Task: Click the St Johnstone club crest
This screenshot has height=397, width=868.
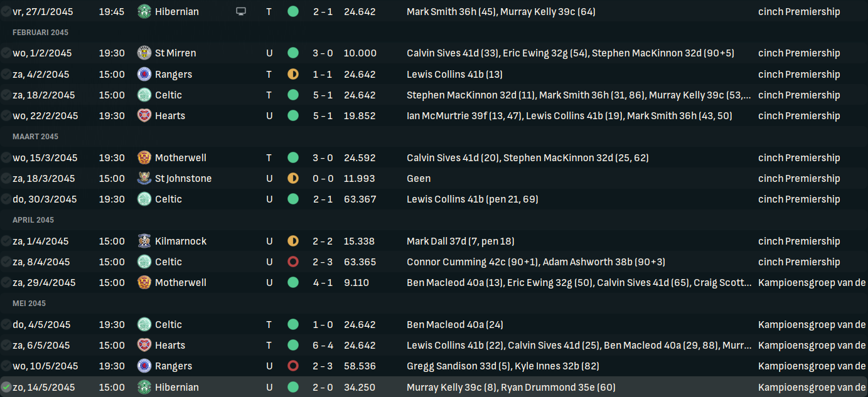Action: point(144,178)
